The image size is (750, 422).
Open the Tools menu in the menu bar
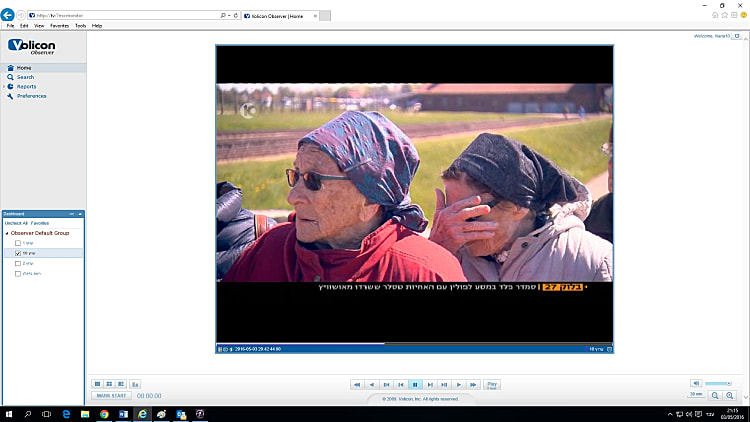(x=80, y=25)
